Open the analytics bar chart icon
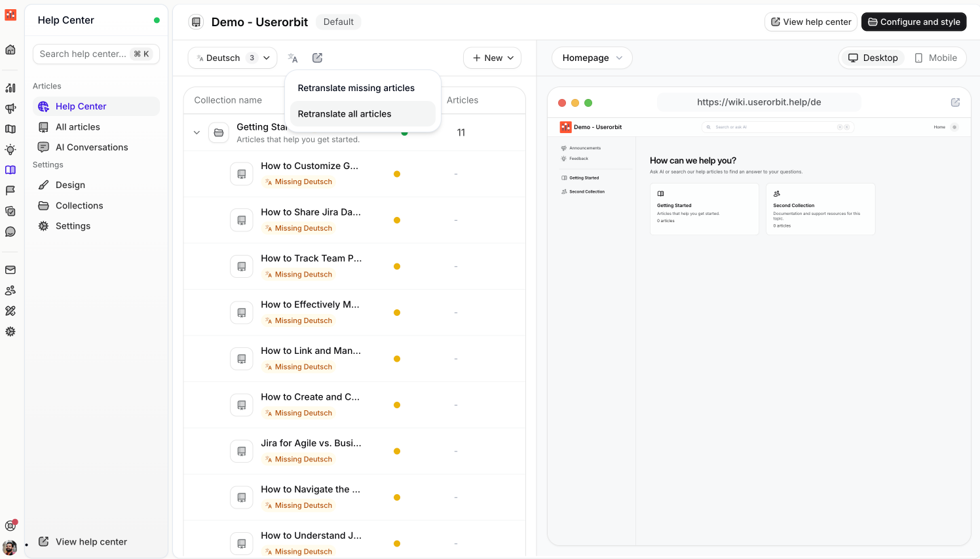 [x=10, y=88]
